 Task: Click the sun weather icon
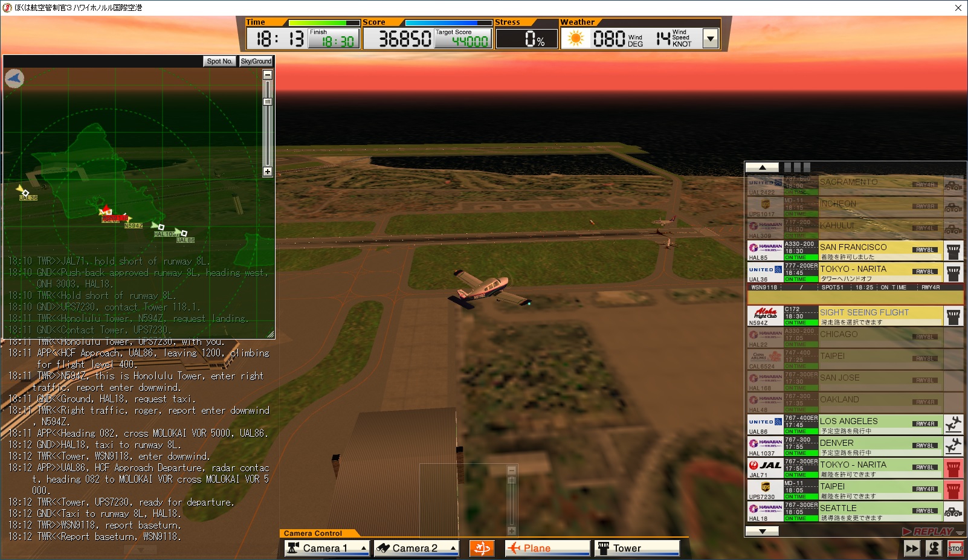576,39
